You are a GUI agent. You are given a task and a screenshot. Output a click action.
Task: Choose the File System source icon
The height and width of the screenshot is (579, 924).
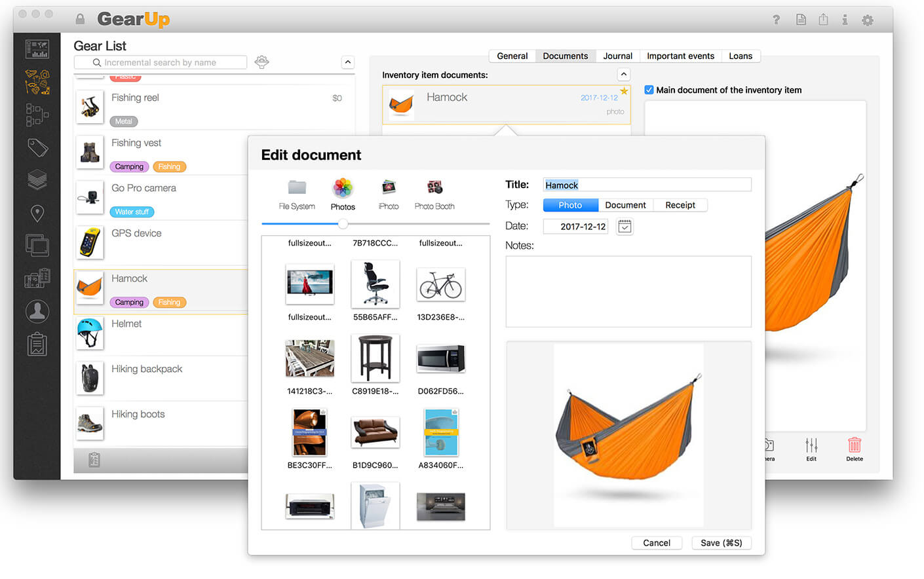(297, 189)
